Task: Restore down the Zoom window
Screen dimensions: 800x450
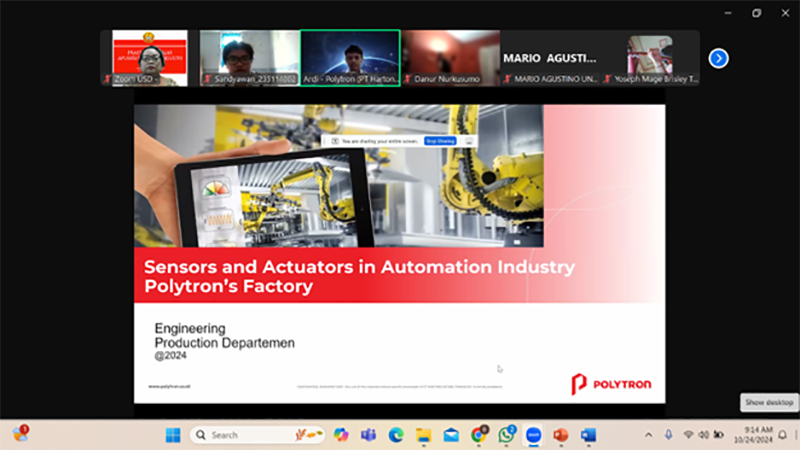Action: [757, 13]
